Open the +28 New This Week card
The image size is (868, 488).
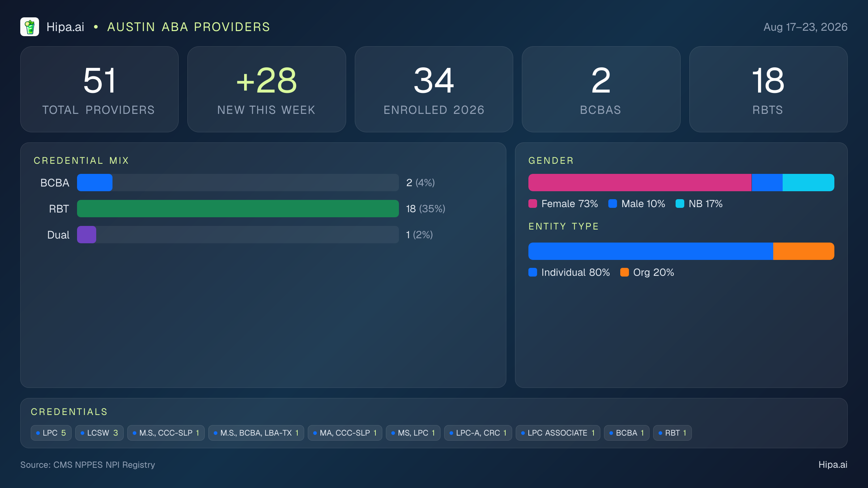coord(267,89)
